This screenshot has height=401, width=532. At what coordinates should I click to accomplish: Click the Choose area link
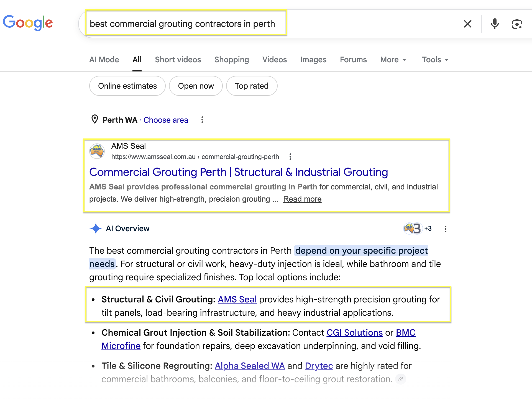[166, 120]
